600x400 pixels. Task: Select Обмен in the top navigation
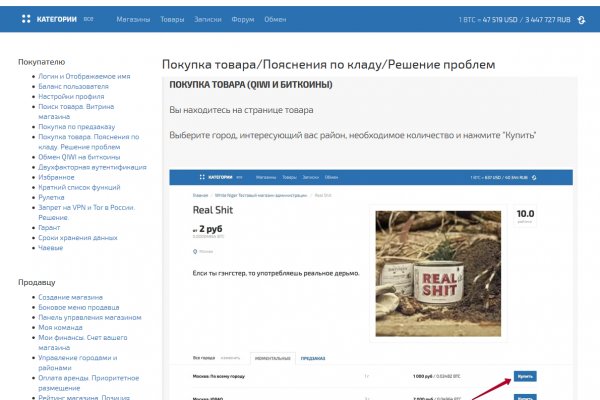click(275, 19)
